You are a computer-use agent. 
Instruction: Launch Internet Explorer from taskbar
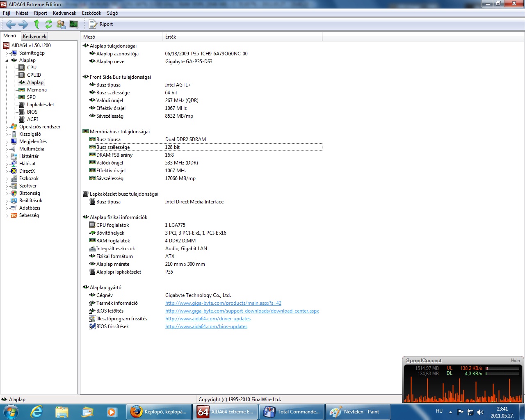[x=37, y=412]
